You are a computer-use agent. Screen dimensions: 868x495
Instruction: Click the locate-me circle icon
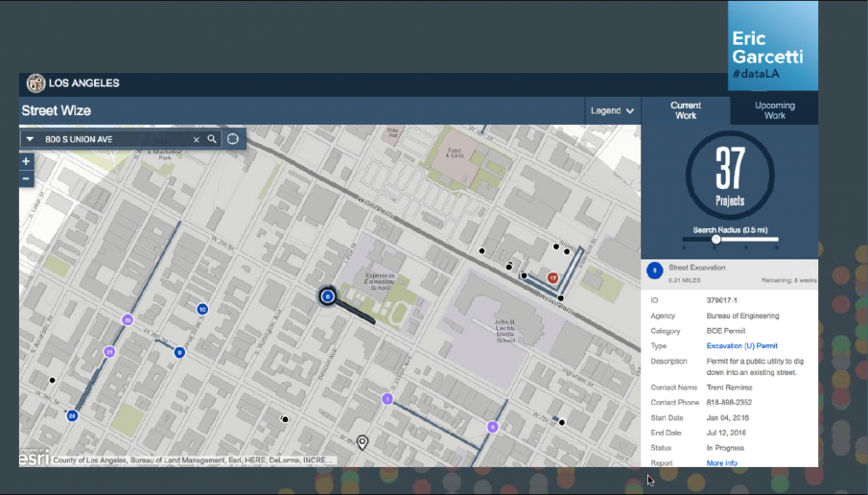pos(233,139)
